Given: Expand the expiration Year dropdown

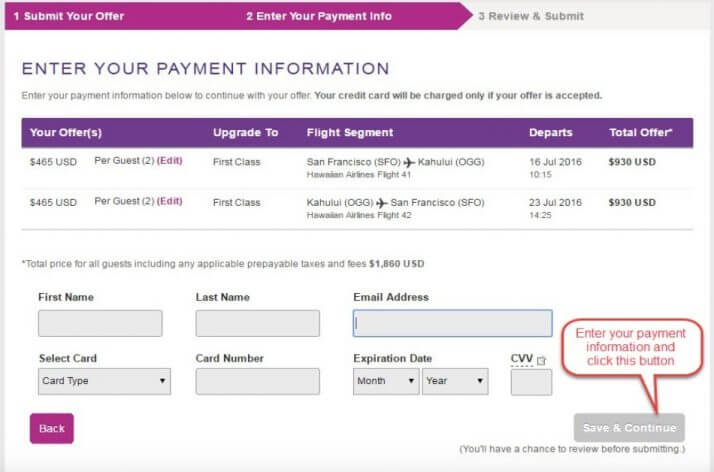Looking at the screenshot, I should point(455,381).
